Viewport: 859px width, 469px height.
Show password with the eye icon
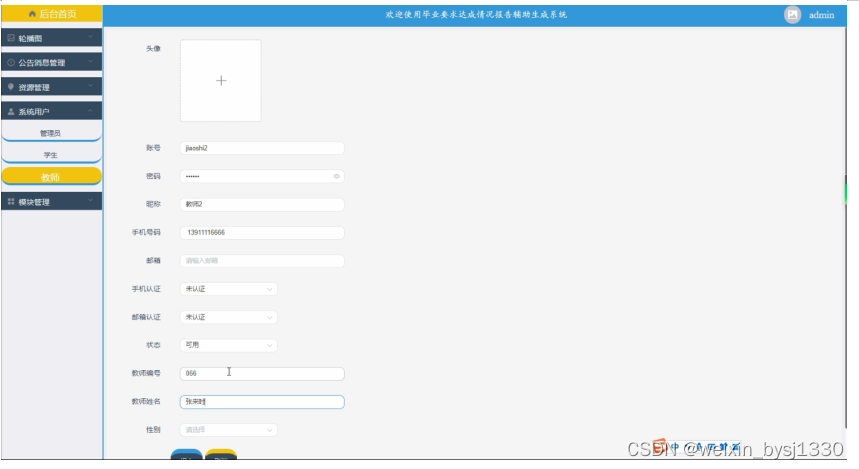[336, 176]
